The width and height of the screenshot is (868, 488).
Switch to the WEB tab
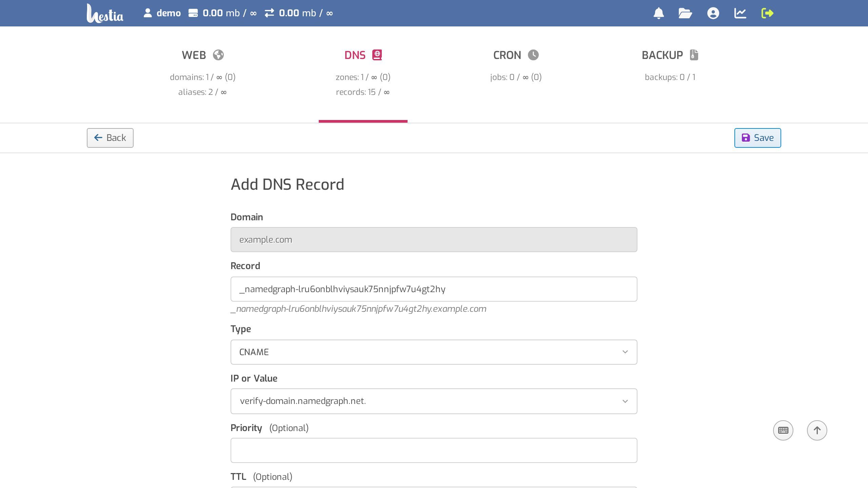click(202, 55)
